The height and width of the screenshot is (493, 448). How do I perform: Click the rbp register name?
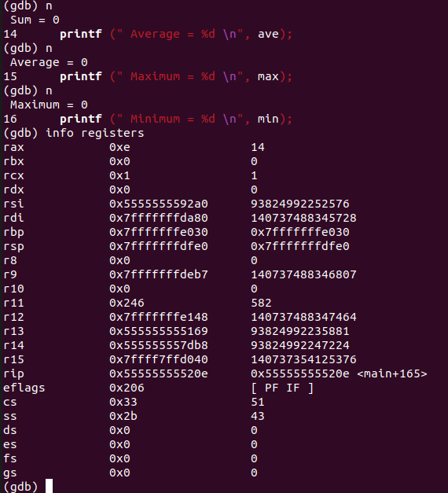tap(14, 233)
